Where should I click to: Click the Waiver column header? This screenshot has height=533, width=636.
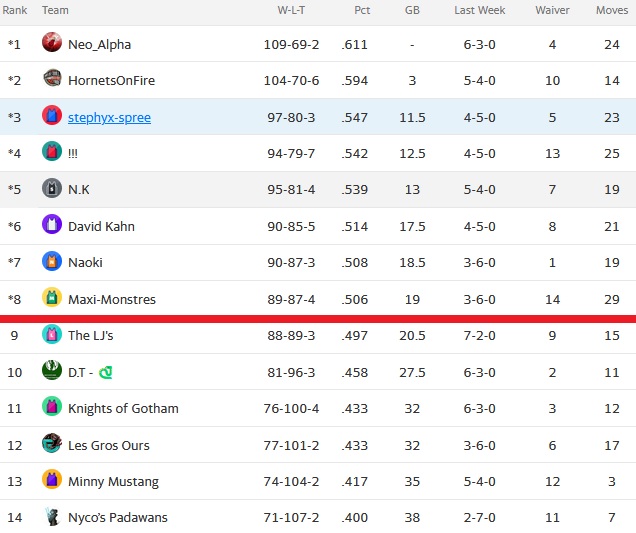[x=552, y=10]
